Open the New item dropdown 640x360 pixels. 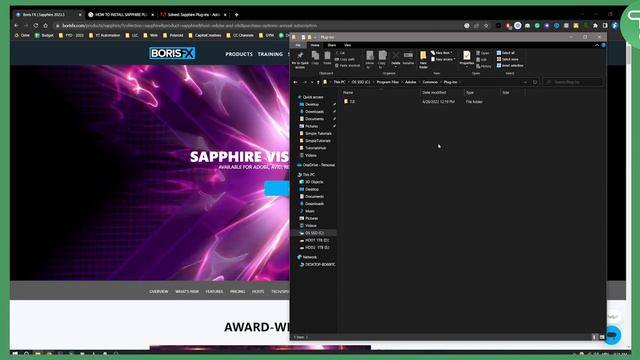coord(442,53)
